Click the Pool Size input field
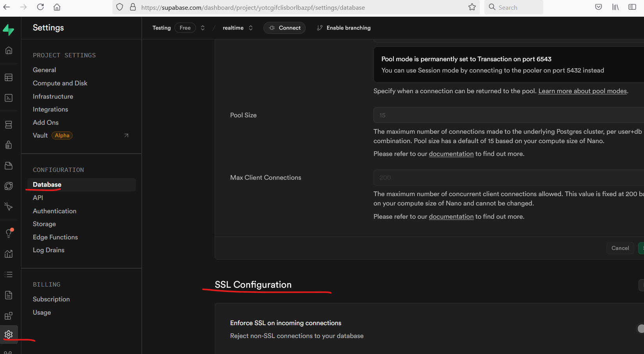644x354 pixels. click(509, 115)
